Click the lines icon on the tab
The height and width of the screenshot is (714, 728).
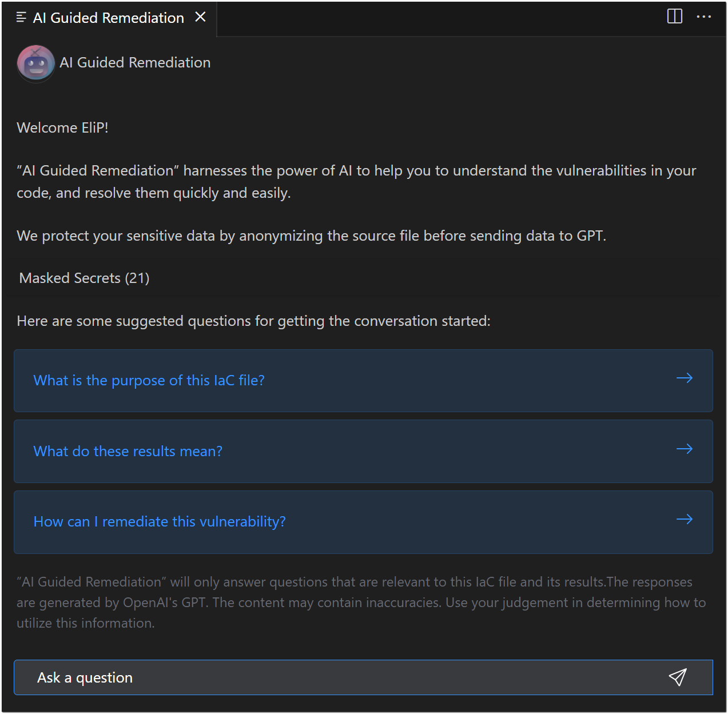(22, 17)
